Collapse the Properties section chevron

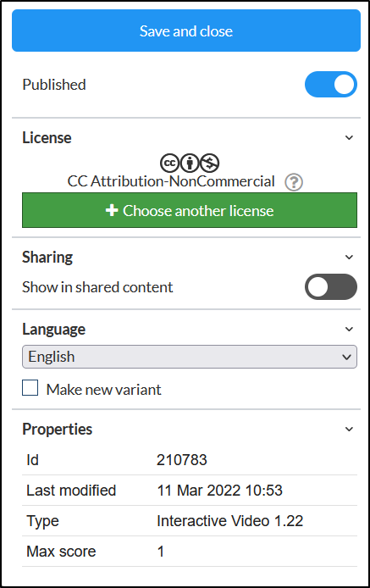tap(349, 429)
